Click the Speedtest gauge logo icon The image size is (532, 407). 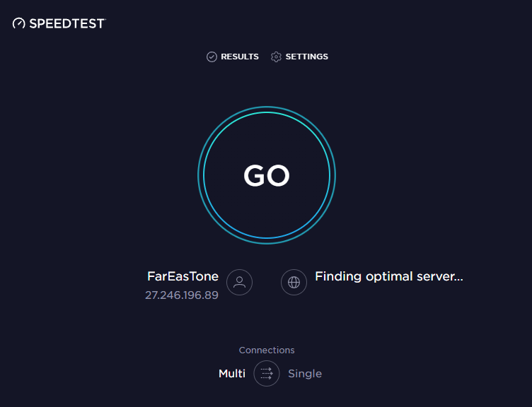point(19,23)
